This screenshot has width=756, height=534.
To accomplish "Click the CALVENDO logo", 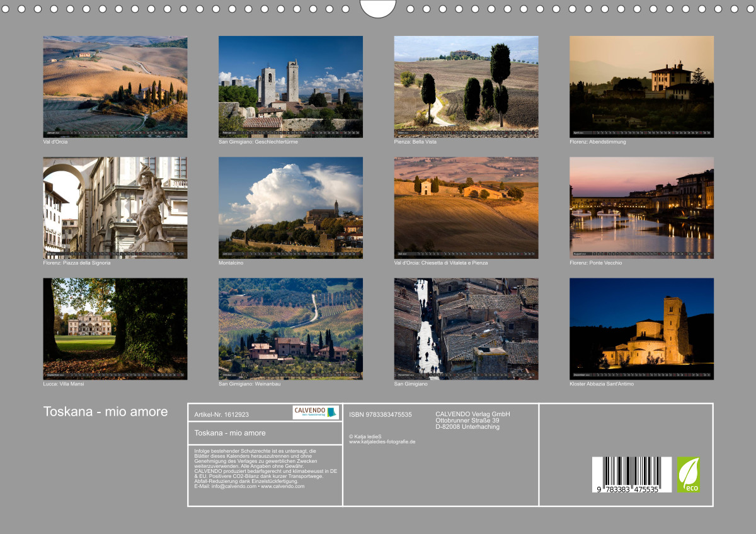I will tap(316, 412).
